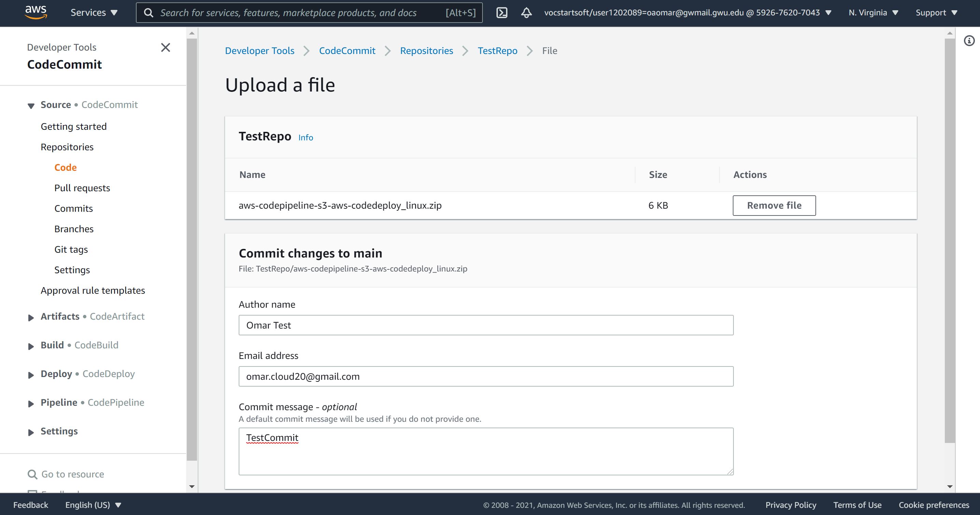Open the N. Virginia region dropdown

point(873,13)
